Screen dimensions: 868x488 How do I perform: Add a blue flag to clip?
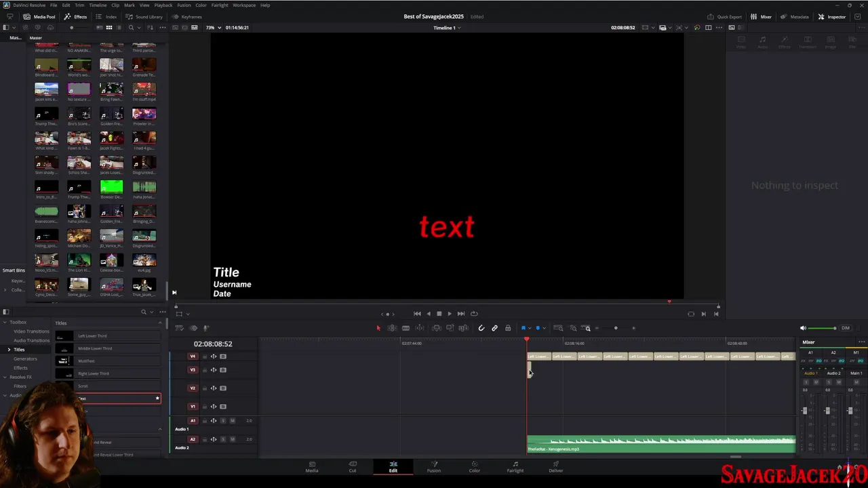(523, 328)
